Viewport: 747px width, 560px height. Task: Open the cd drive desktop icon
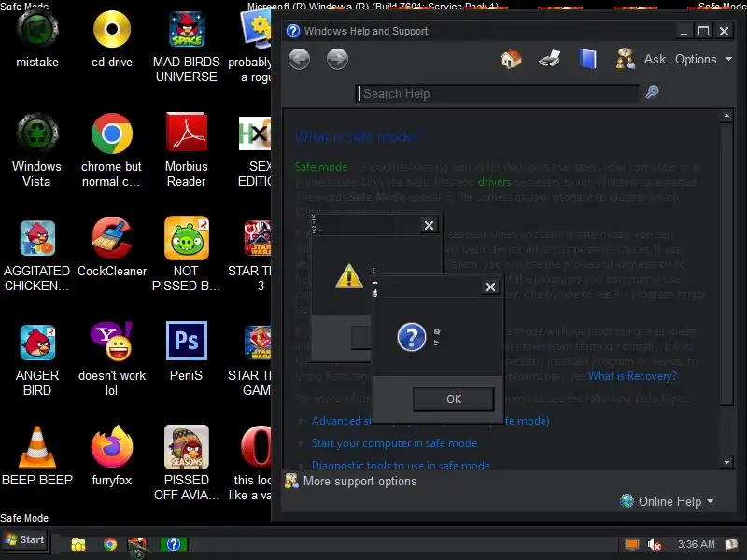pyautogui.click(x=112, y=39)
